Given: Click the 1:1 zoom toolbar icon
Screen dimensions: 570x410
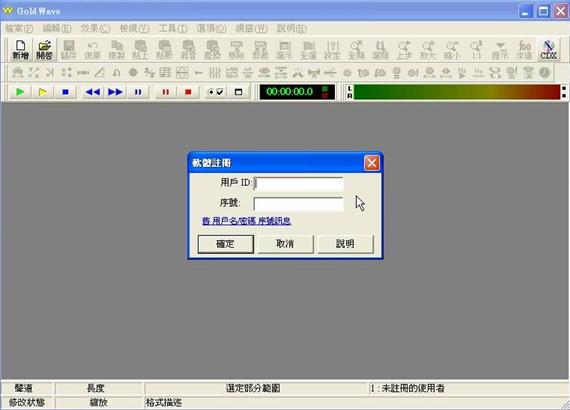Looking at the screenshot, I should [476, 49].
